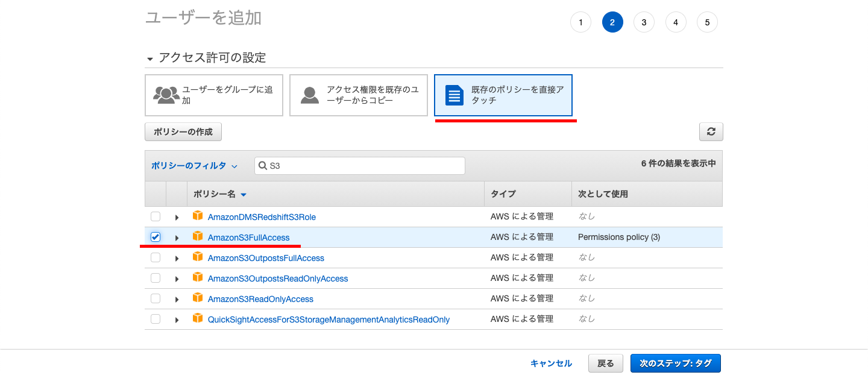Click the policy search field containing S3

click(360, 166)
